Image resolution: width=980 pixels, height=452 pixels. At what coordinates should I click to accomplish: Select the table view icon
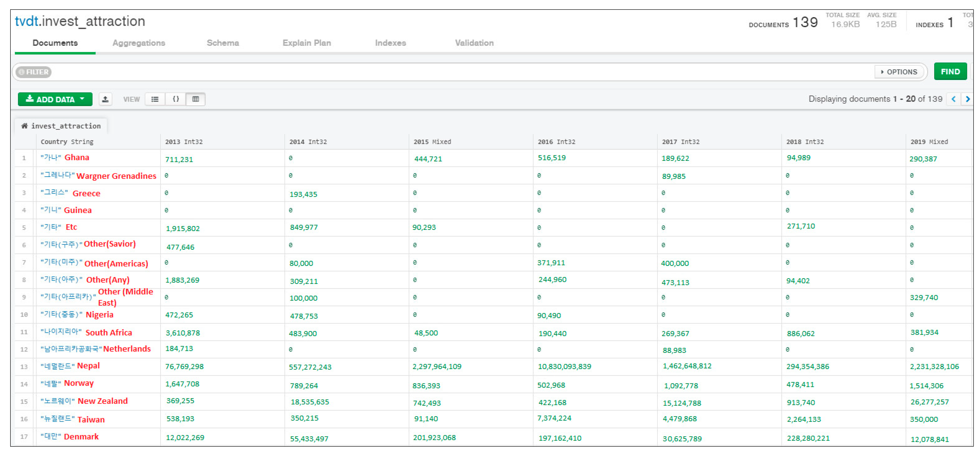tap(196, 99)
